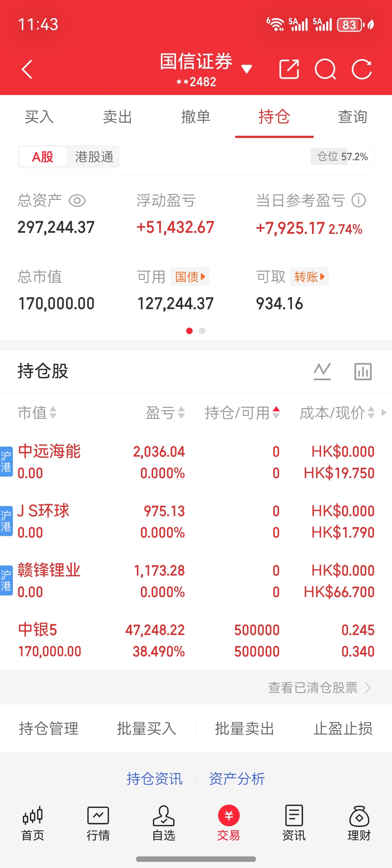
Task: Tap the HK$19.750 price of 中远海能
Action: tap(339, 473)
